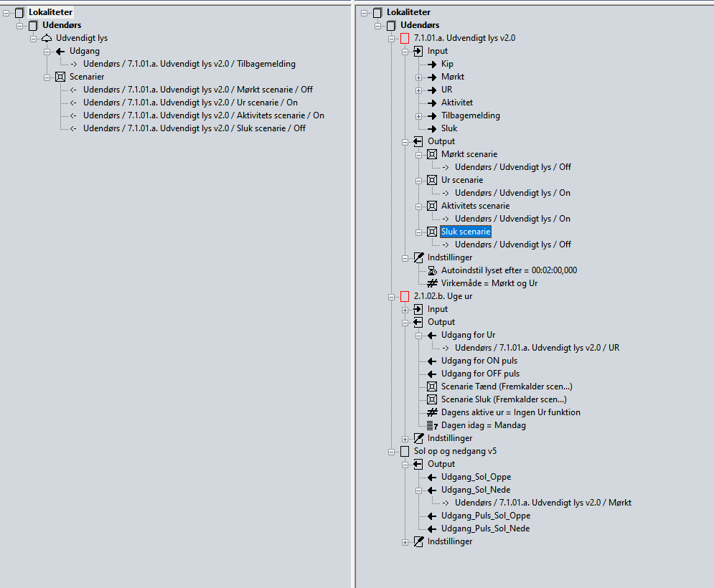Expand the Tilbagemelding input node
The height and width of the screenshot is (588, 714).
pyautogui.click(x=419, y=115)
